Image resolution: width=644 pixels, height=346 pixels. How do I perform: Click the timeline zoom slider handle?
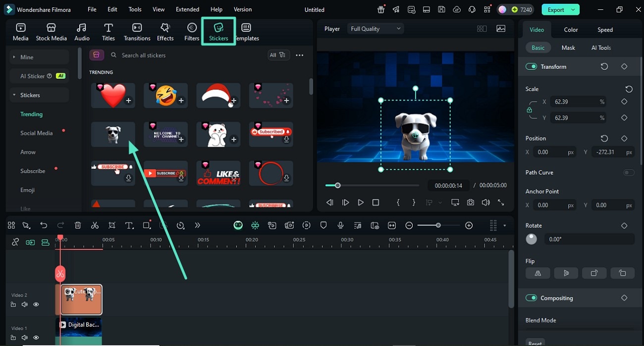438,225
